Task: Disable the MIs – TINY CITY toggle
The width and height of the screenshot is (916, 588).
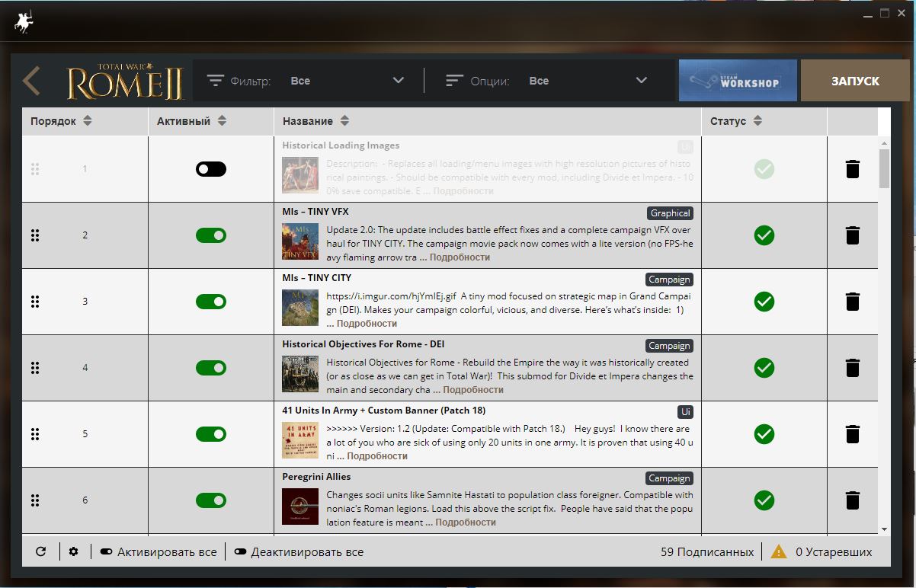Action: [211, 302]
